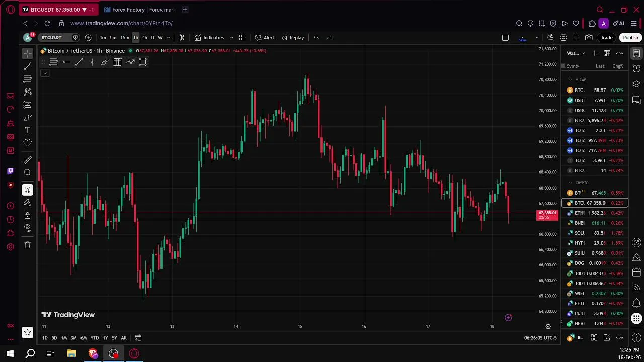
Task: Undo the last chart action
Action: tap(316, 38)
